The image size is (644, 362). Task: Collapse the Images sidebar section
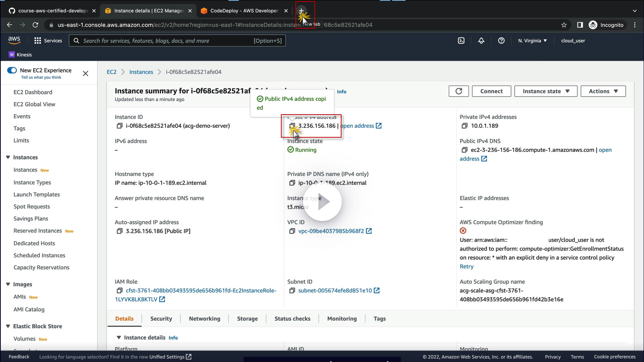click(x=8, y=284)
